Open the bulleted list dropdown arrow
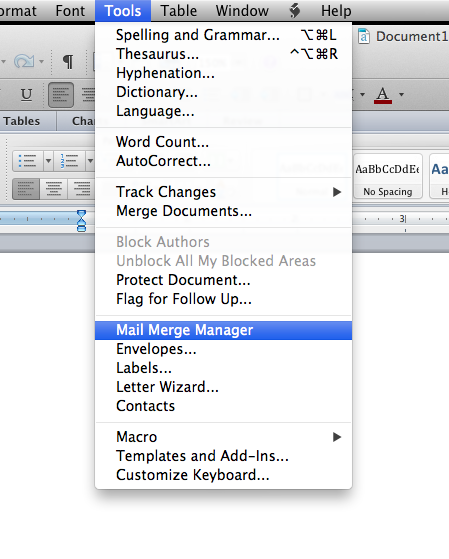This screenshot has width=449, height=559. [x=48, y=161]
